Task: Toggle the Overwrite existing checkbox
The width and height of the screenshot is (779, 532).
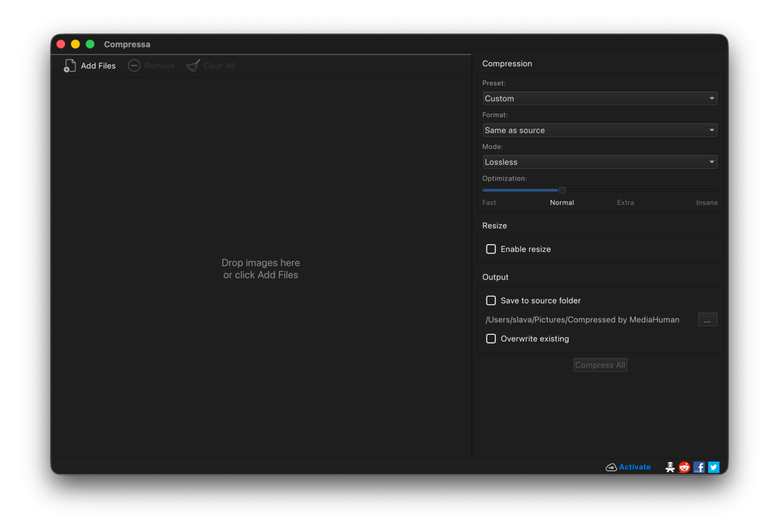Action: [491, 338]
